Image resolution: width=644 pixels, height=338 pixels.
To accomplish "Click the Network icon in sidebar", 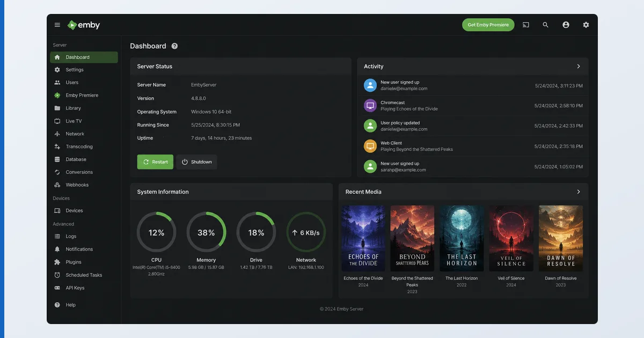I will coord(57,134).
